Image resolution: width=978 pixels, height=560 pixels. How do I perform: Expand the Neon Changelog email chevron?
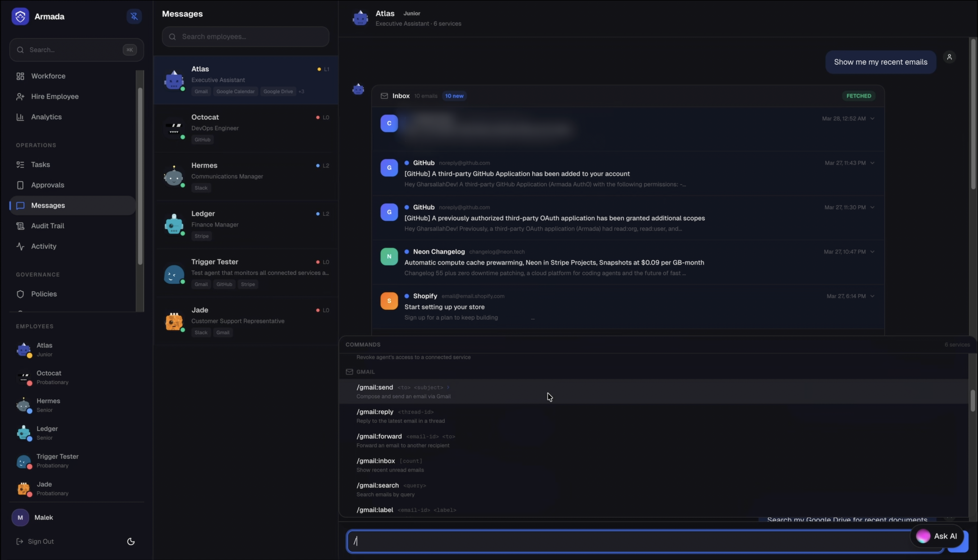872,252
